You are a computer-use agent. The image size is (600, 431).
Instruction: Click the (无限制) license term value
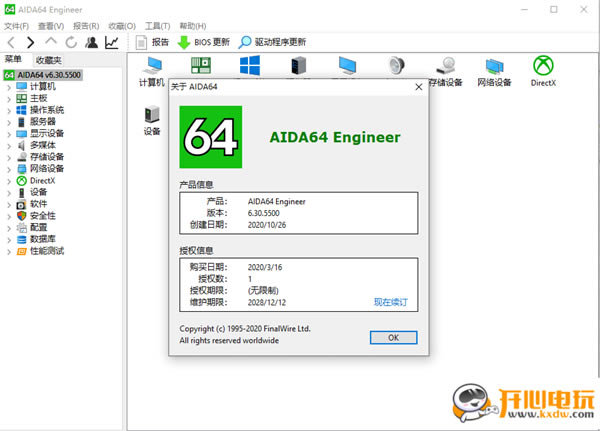263,291
